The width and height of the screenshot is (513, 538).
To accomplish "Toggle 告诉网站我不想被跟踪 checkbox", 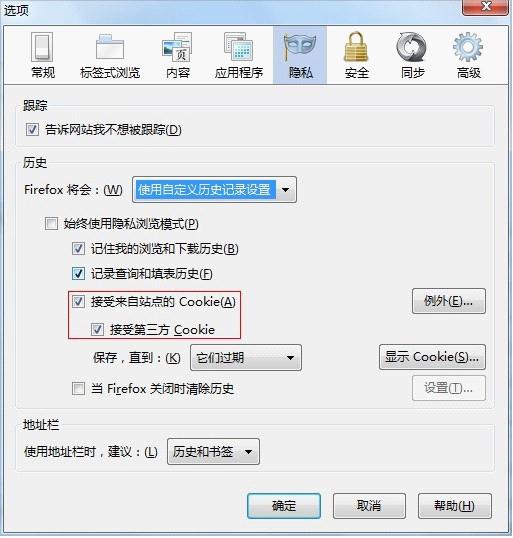I will (x=32, y=130).
